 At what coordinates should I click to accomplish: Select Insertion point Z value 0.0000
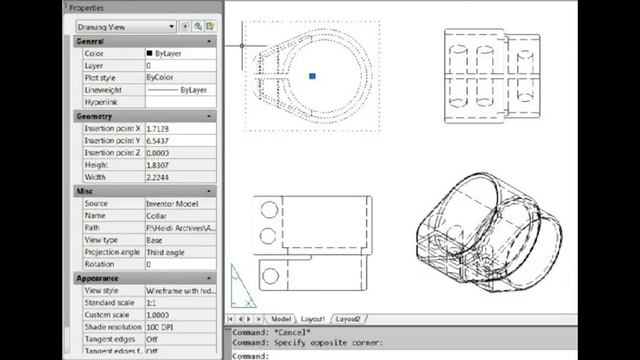tap(181, 153)
